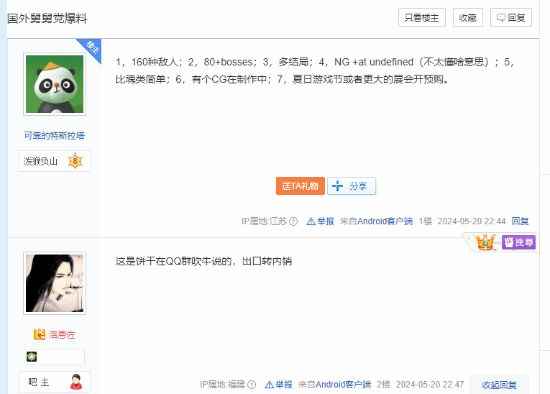Viewport: 550px width, 394px height.
Task: Collapse replies with 收起回复 button
Action: [x=499, y=385]
